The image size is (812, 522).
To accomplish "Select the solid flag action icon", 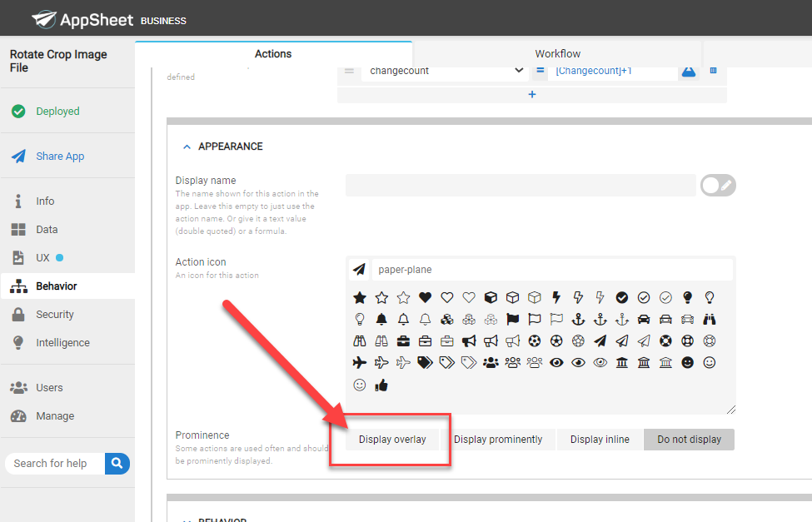I will coord(513,319).
